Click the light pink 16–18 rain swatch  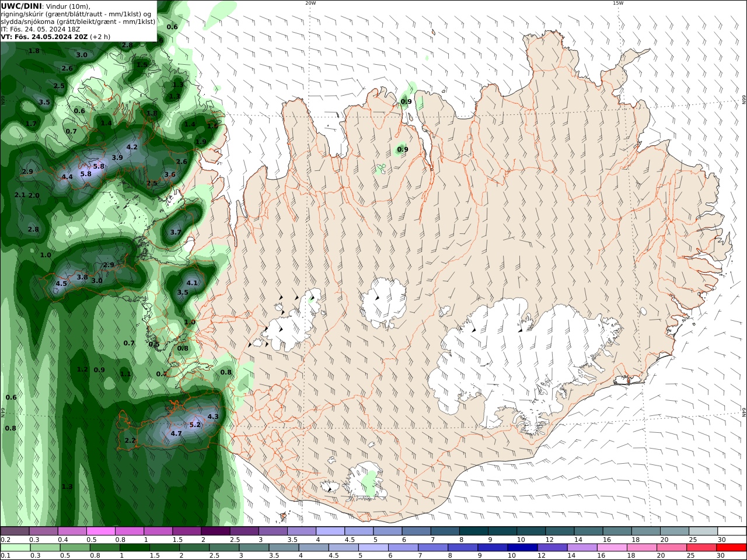pos(612,548)
